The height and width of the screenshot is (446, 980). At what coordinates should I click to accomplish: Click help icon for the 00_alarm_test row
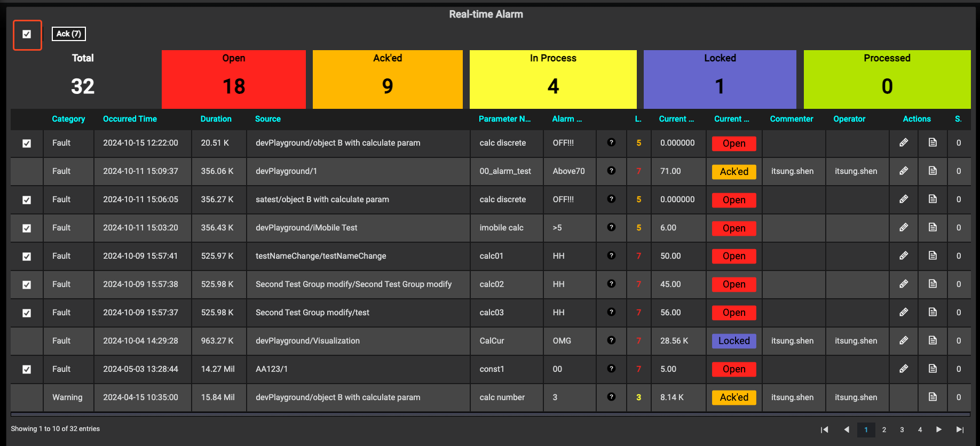coord(611,171)
